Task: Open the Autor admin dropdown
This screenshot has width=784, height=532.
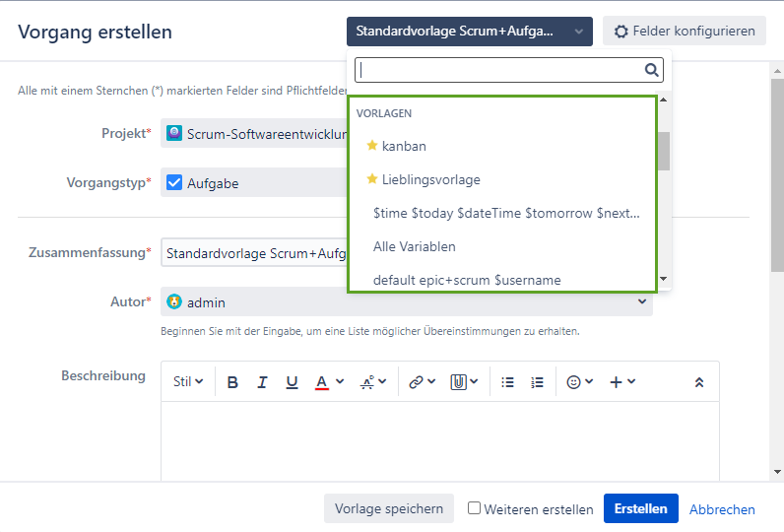Action: tap(406, 302)
